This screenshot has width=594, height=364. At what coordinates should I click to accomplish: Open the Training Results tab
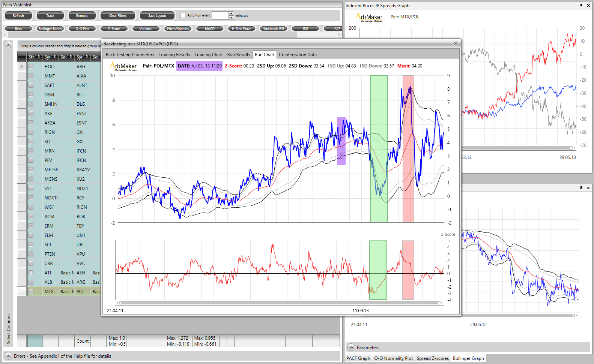pos(174,55)
